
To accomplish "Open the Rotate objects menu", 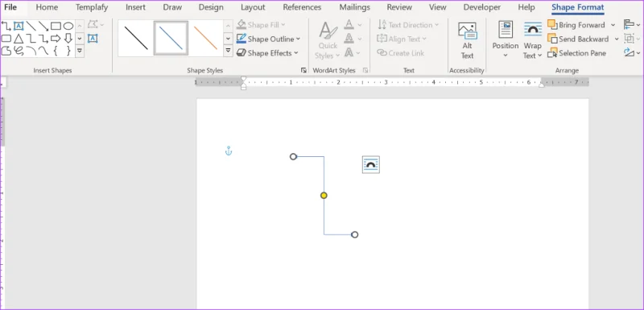I will pyautogui.click(x=632, y=52).
